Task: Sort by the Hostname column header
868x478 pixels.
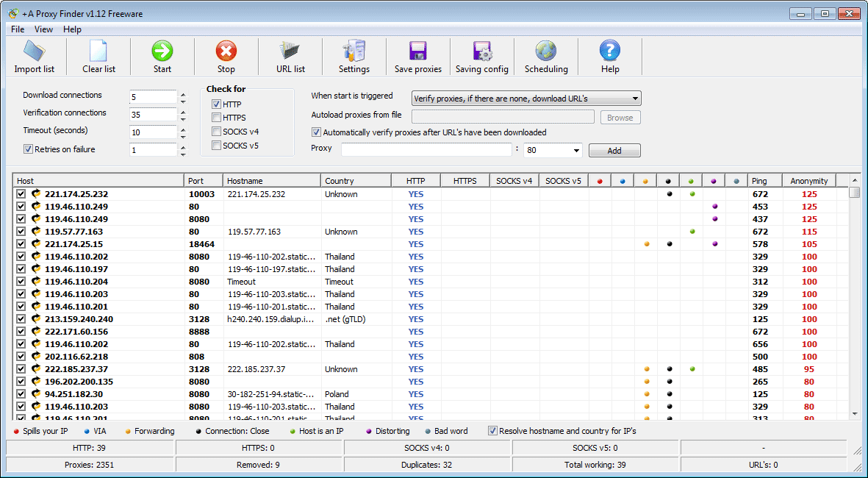Action: pyautogui.click(x=272, y=181)
